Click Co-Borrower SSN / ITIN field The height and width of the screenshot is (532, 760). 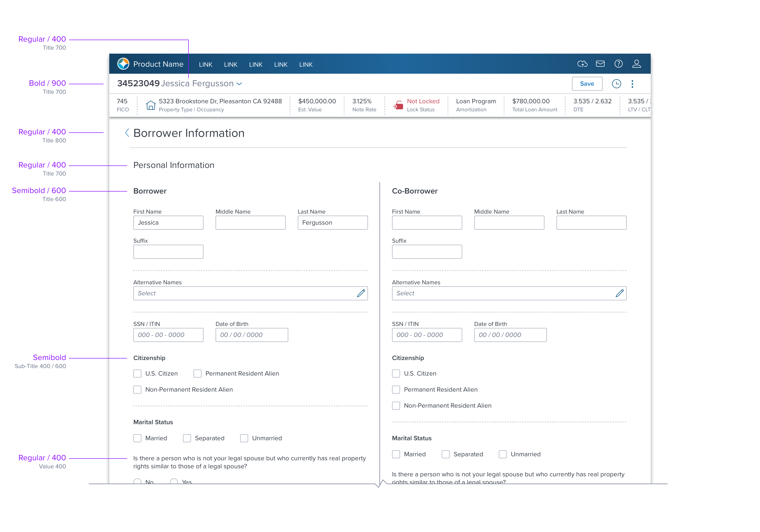427,335
